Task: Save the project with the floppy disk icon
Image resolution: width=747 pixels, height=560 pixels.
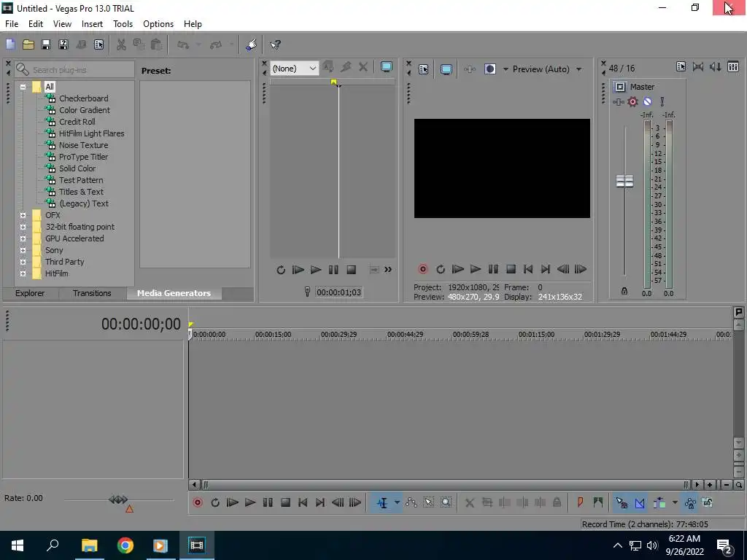Action: 46,44
